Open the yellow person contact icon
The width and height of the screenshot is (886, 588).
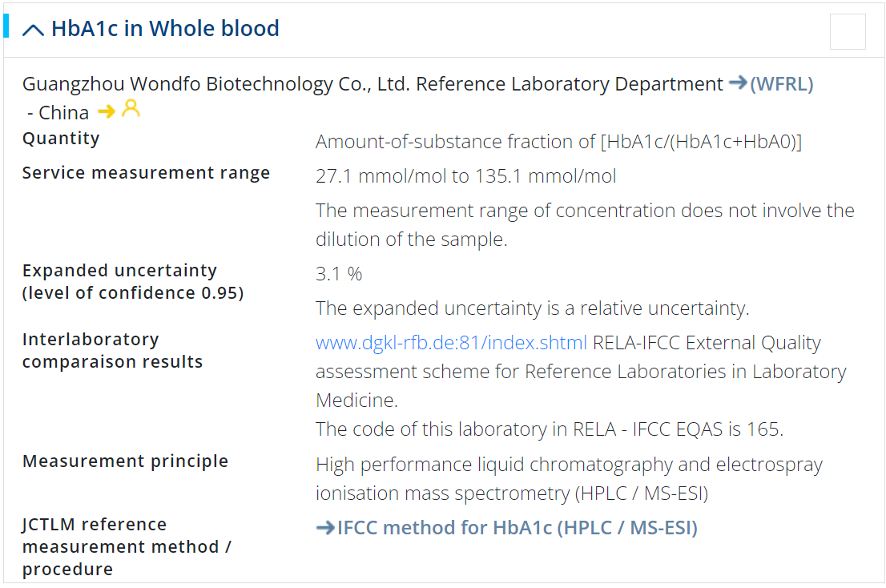coord(131,109)
